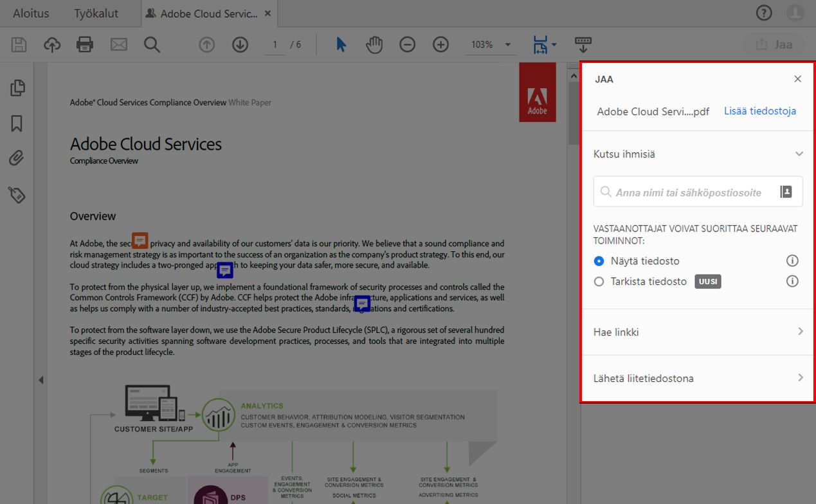Open the tags panel icon
The width and height of the screenshot is (816, 504).
pyautogui.click(x=17, y=195)
